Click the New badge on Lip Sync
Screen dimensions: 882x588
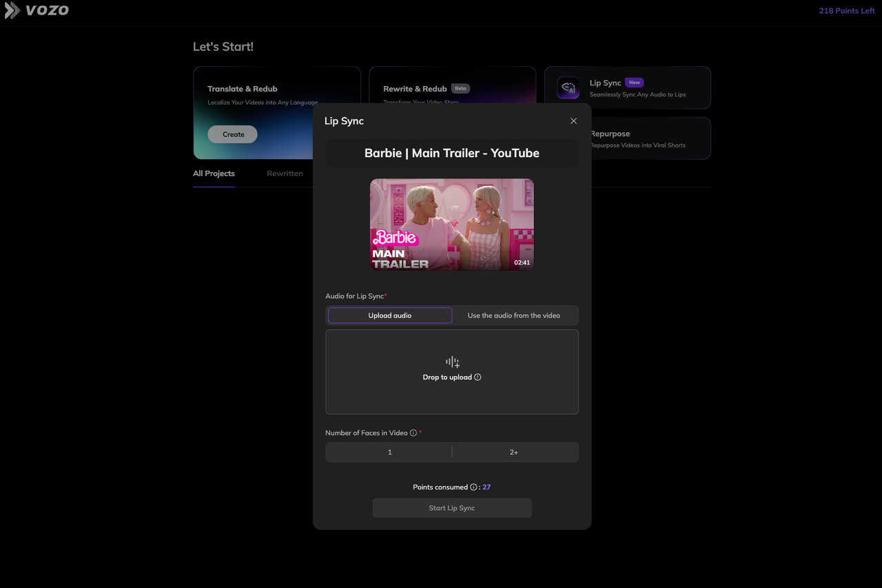coord(634,83)
